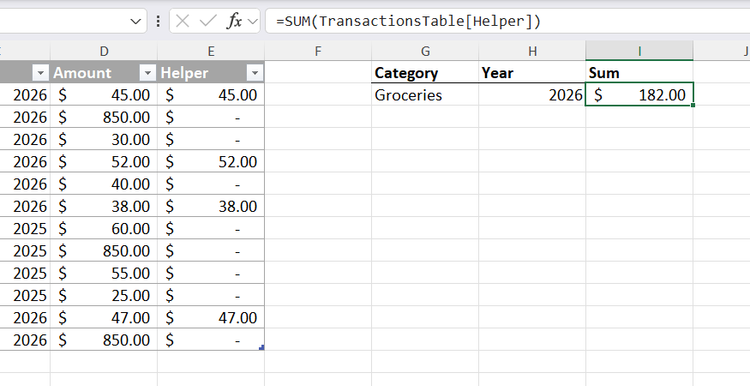750x386 pixels.
Task: Select the Sum header cell
Action: [640, 73]
